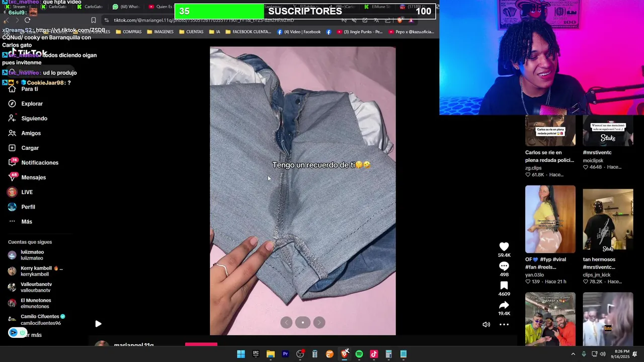Viewport: 644px width, 362px height.
Task: Launch Epic Games from the taskbar
Action: point(256,354)
